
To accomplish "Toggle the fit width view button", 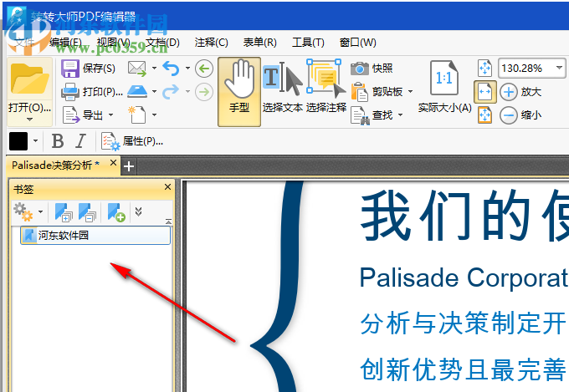I will point(484,92).
